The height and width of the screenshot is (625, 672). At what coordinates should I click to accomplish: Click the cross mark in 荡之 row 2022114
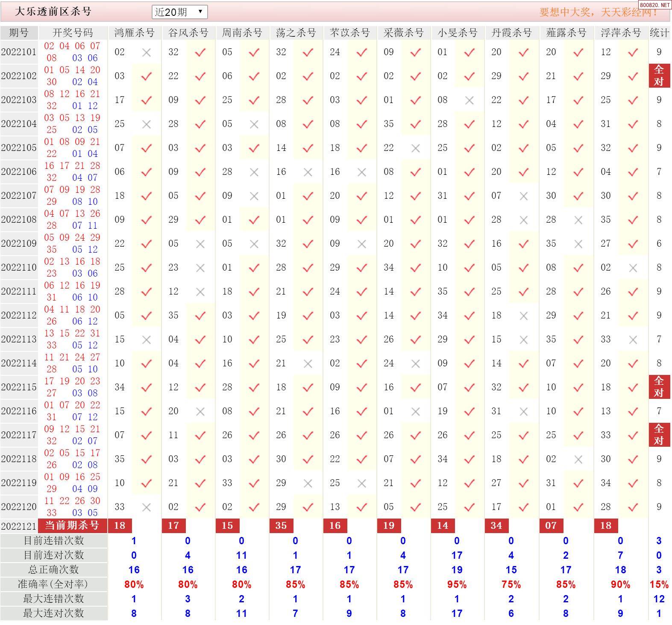(x=308, y=363)
